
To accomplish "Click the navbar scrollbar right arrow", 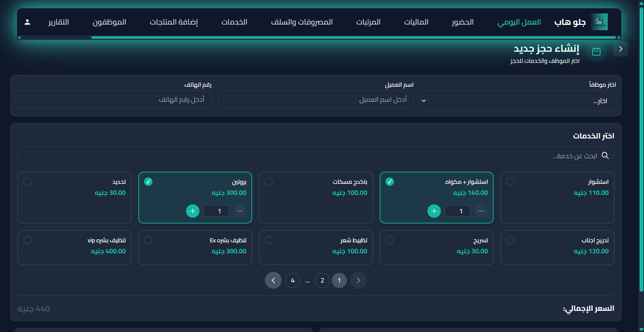I will pos(619,38).
